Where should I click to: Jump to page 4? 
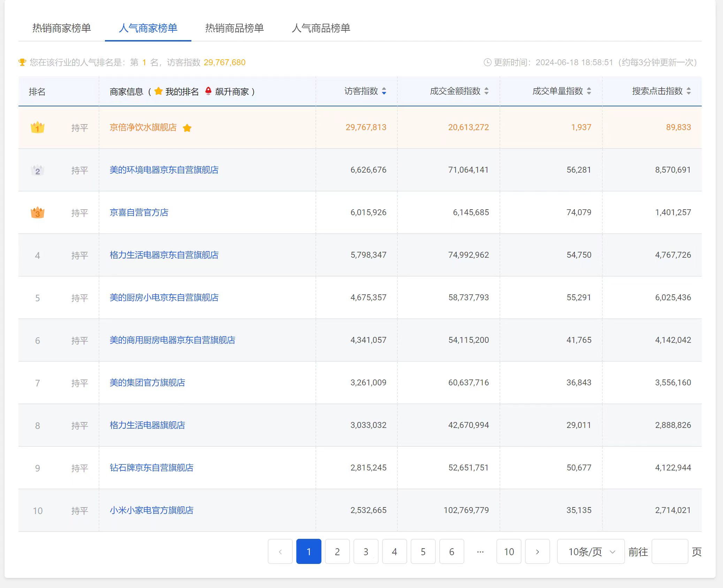pyautogui.click(x=395, y=551)
